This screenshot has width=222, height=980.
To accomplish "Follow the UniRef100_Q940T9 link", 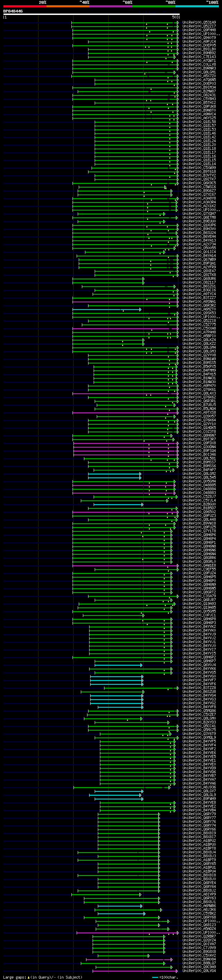I will click(199, 38).
